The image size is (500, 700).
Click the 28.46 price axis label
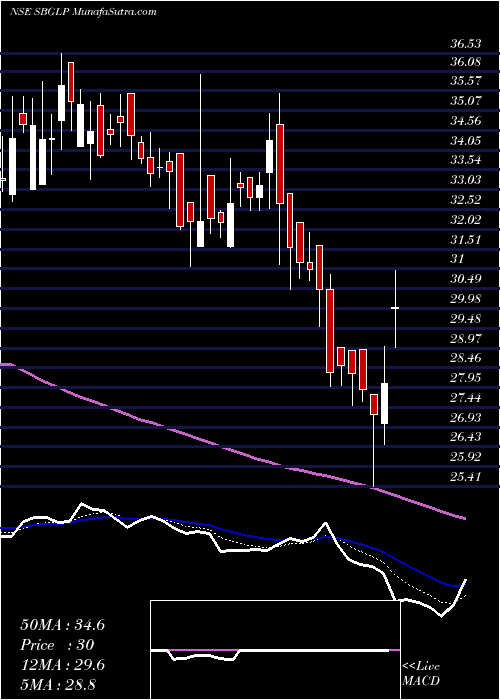click(466, 358)
